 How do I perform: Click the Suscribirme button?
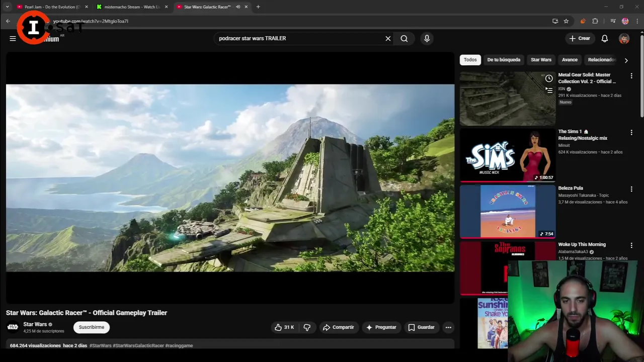[x=92, y=327]
